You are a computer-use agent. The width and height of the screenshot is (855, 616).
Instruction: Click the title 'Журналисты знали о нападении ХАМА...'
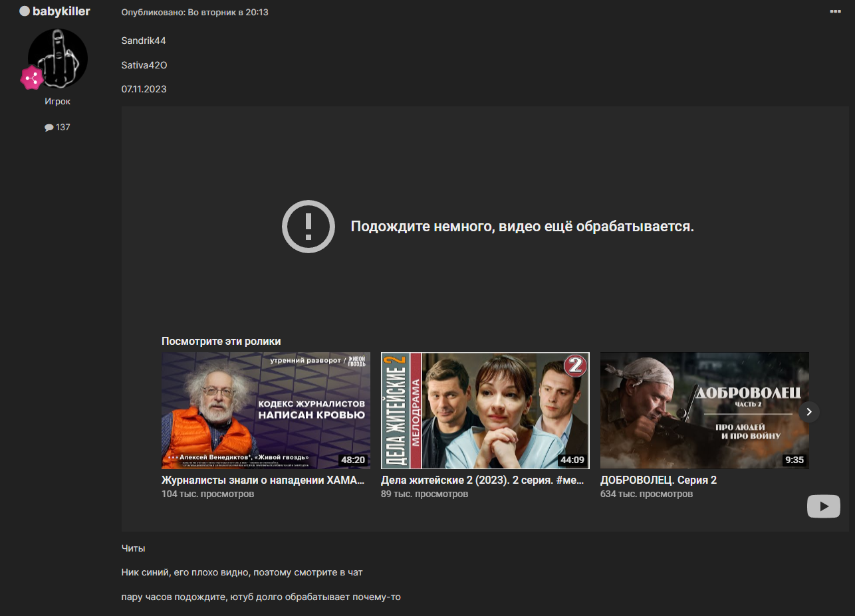click(263, 480)
